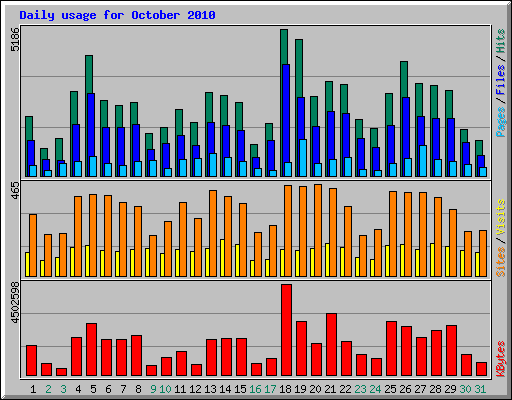The width and height of the screenshot is (512, 400).
Task: Select the 5186 hits axis value
Action: (x=15, y=39)
